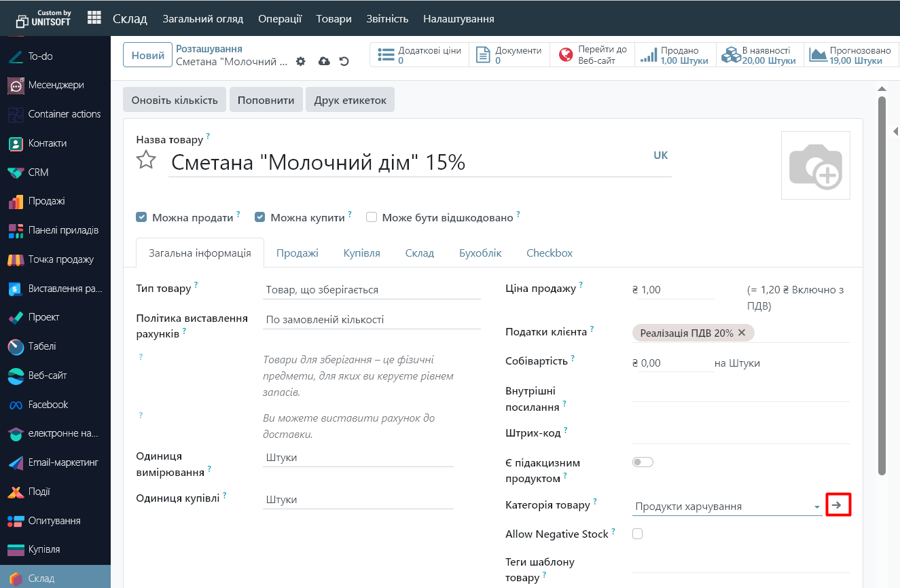Image resolution: width=900 pixels, height=588 pixels.
Task: Upload product photo via camera placeholder
Action: [815, 165]
